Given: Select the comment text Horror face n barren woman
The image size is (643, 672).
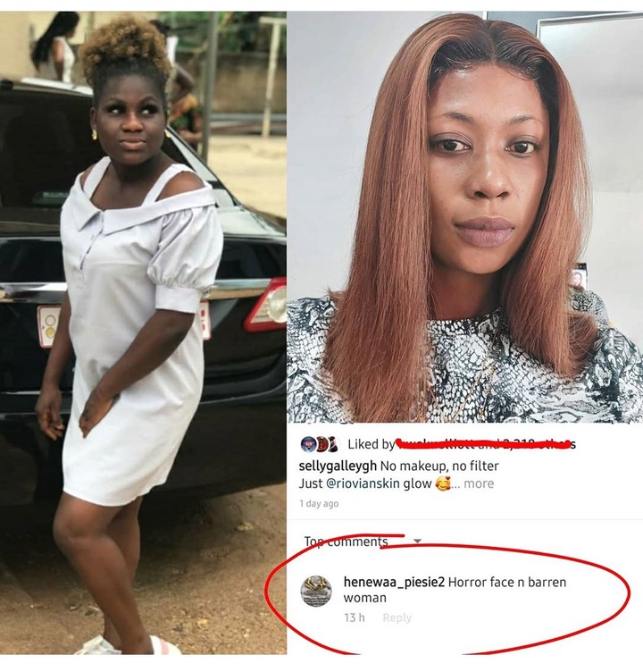Looking at the screenshot, I should [455, 590].
